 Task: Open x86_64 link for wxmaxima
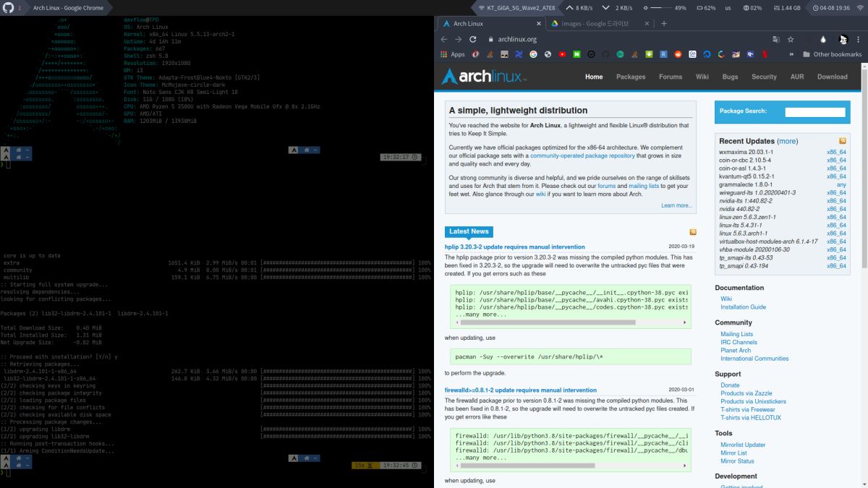(x=836, y=153)
